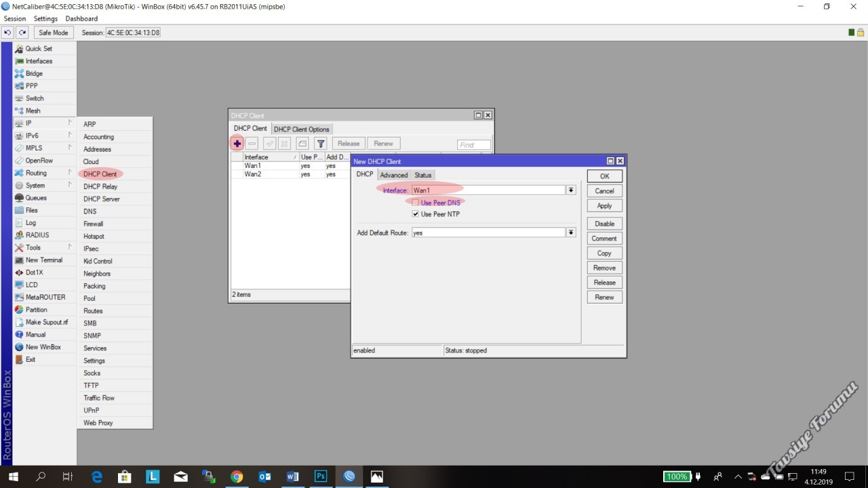Toggle the Safe Mode button
Image resolution: width=868 pixels, height=488 pixels.
pyautogui.click(x=54, y=33)
